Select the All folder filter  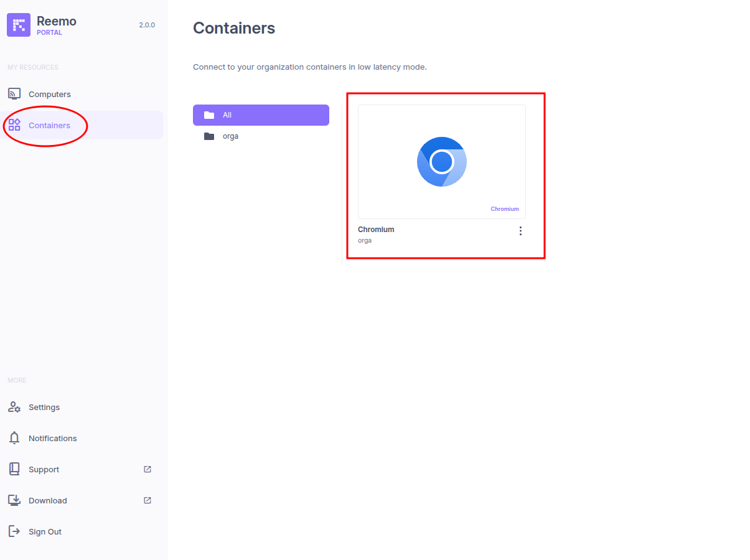pyautogui.click(x=261, y=115)
